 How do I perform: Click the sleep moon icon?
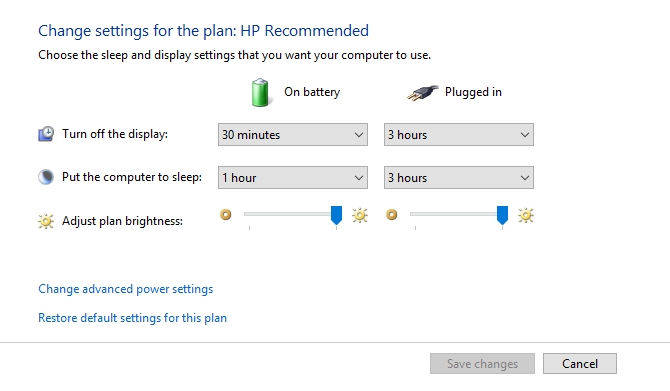coord(46,177)
